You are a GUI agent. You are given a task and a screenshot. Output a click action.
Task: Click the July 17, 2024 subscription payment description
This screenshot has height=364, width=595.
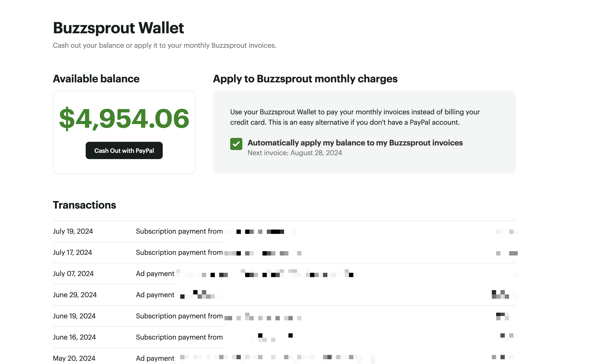pos(179,252)
